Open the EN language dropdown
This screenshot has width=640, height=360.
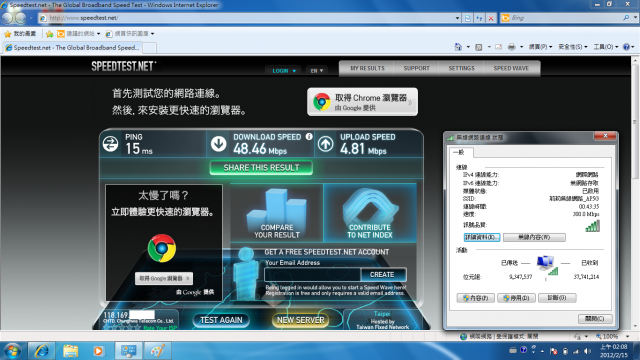coord(317,71)
